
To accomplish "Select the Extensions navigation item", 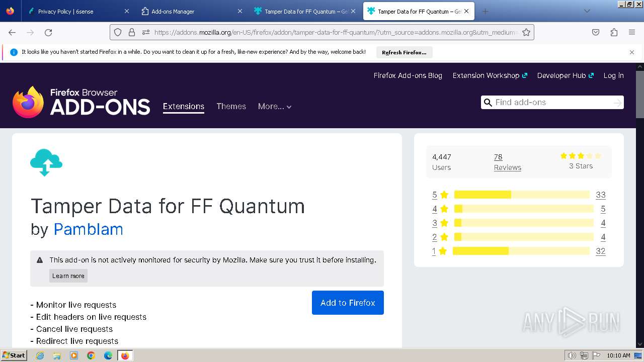I will click(184, 106).
